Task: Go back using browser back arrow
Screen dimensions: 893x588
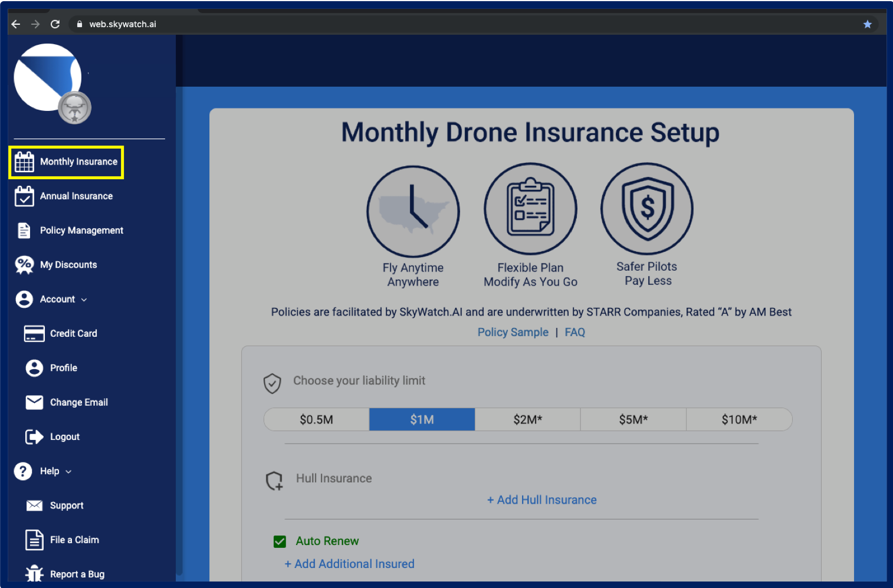Action: tap(16, 24)
